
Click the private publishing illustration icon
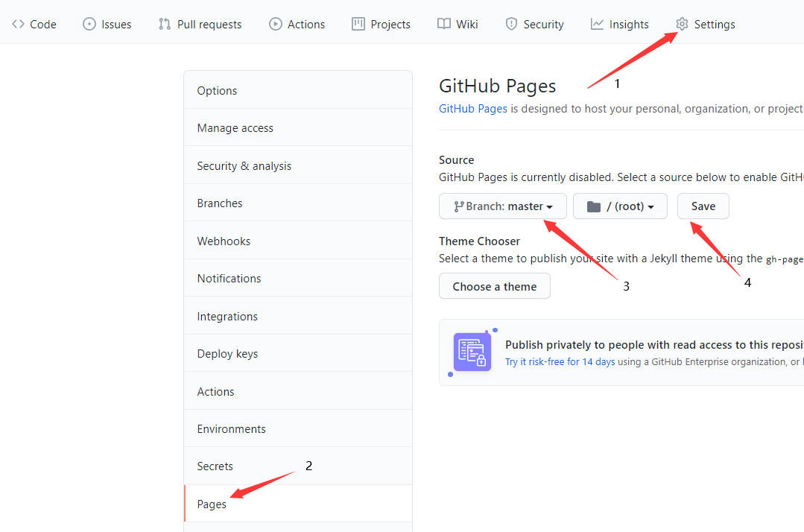click(472, 352)
